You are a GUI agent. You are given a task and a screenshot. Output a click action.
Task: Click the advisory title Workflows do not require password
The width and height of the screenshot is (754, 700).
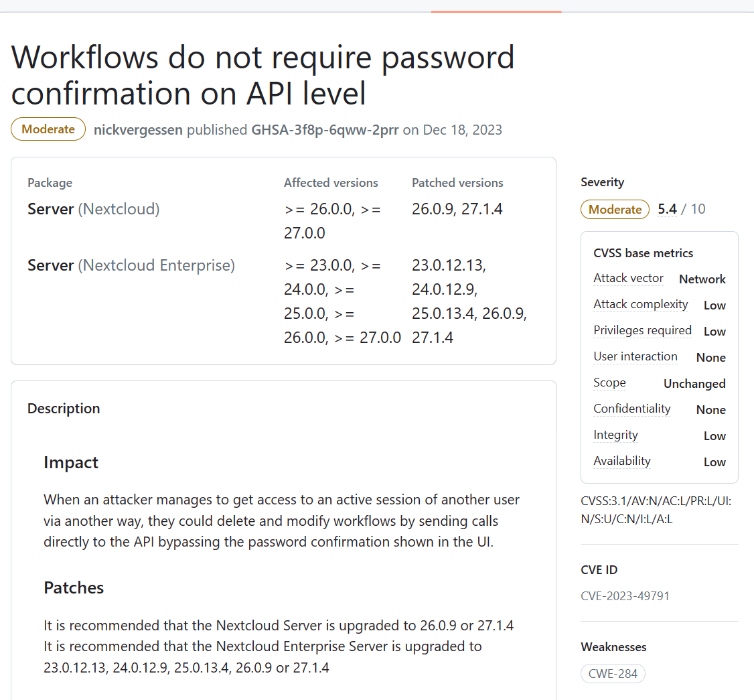[x=262, y=75]
